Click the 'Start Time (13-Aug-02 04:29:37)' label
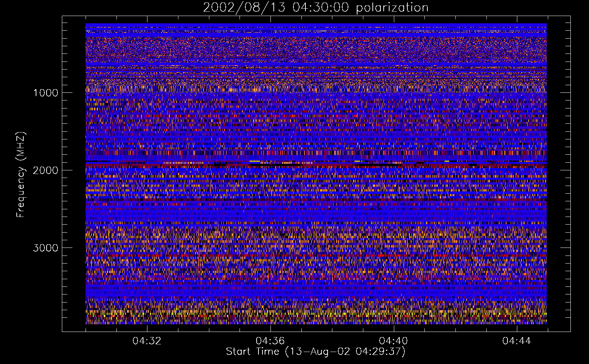589x364 pixels. tap(316, 352)
